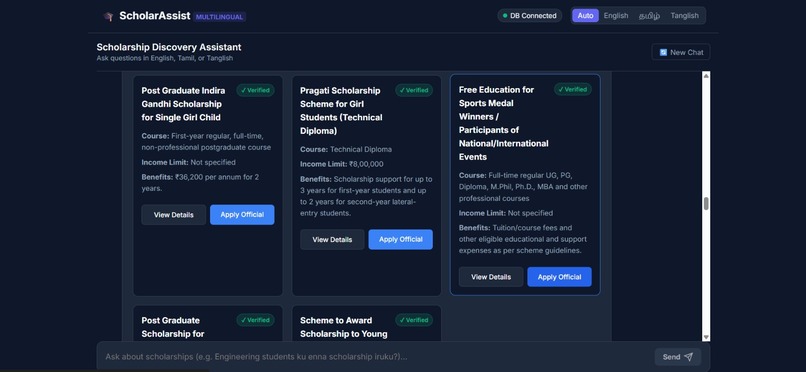Click Scholarship Discovery Assistant heading
The width and height of the screenshot is (806, 372).
point(169,47)
